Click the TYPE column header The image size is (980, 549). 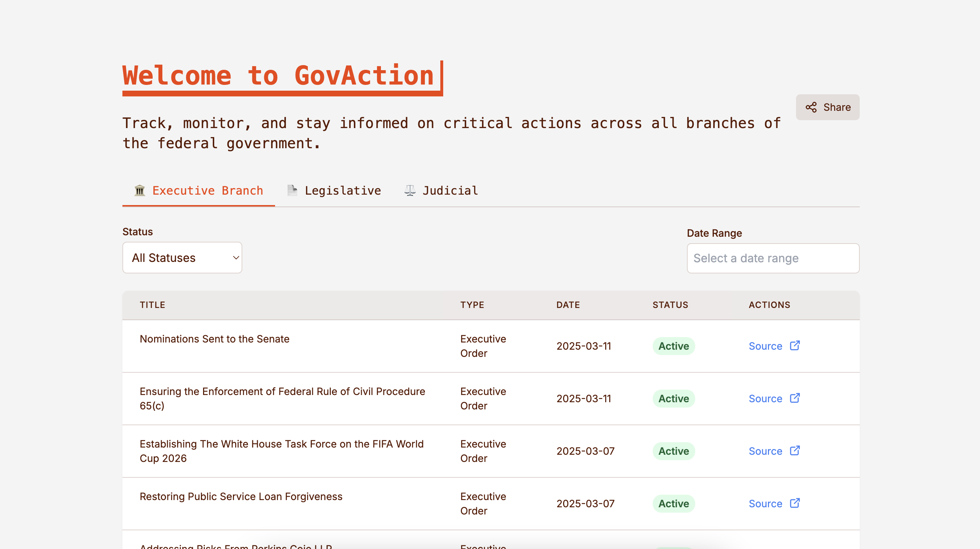tap(472, 305)
